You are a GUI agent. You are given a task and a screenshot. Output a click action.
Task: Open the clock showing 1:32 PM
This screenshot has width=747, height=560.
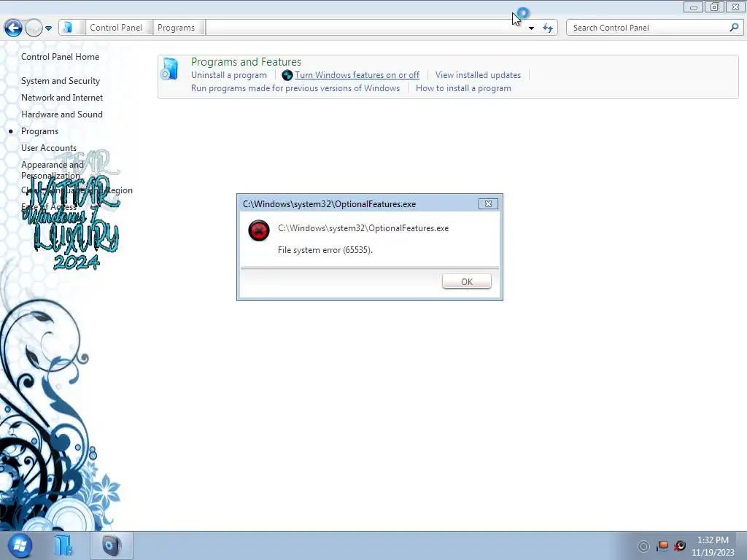pos(713,546)
